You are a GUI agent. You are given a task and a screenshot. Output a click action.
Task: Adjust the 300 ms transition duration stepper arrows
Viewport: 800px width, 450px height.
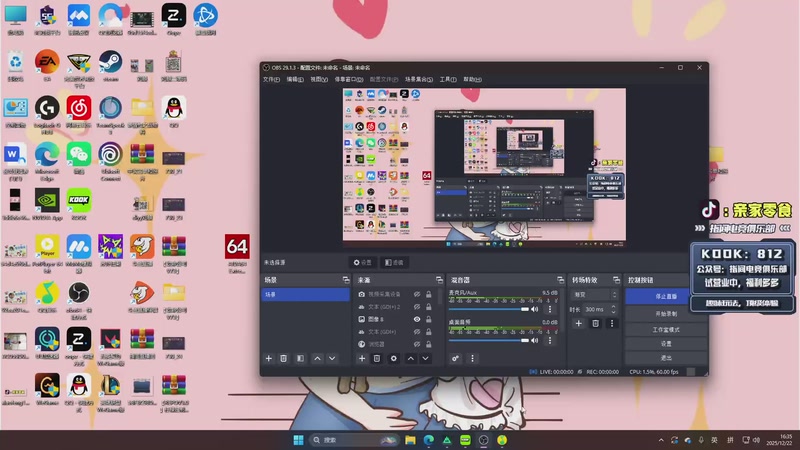(614, 309)
